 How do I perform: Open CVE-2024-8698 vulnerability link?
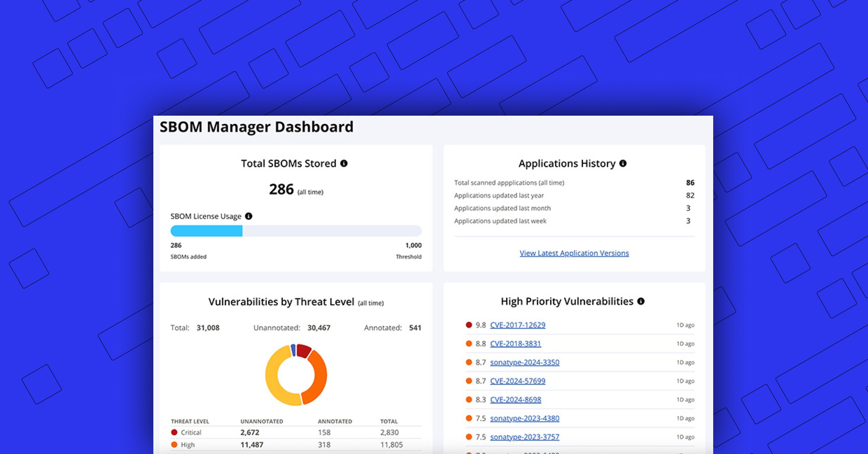[515, 399]
